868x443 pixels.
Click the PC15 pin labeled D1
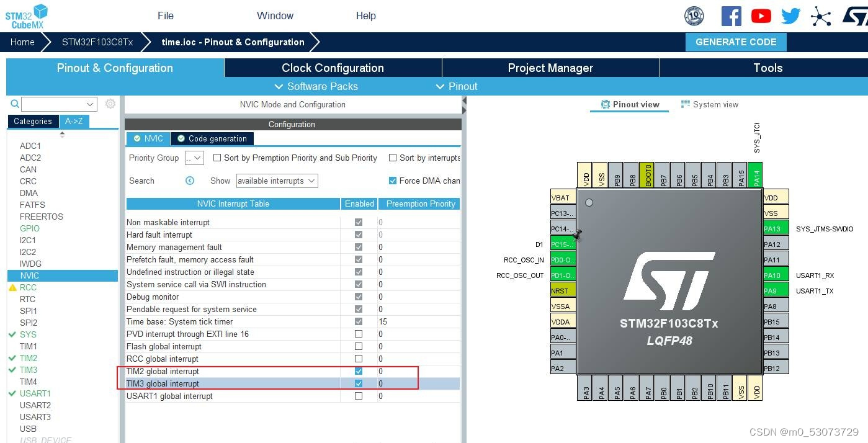pos(563,244)
